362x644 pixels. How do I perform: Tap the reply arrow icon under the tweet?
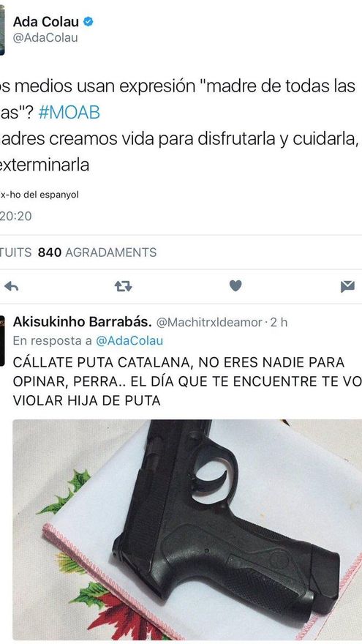pos(12,286)
